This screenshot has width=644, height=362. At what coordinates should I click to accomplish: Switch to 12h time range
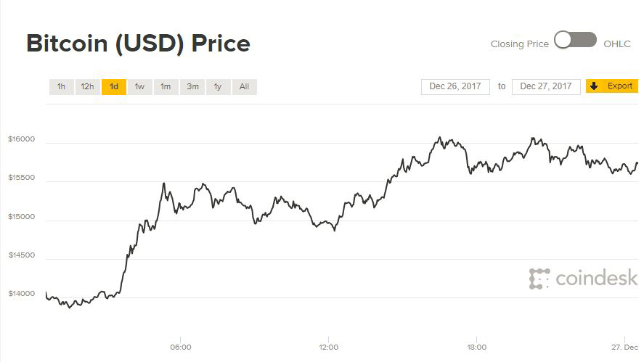[87, 87]
